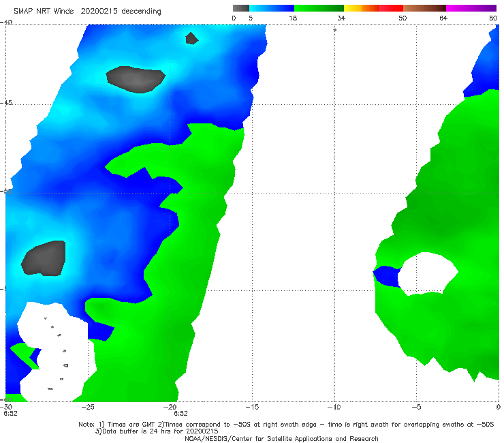Click the longitude axis label "-10"
Image resolution: width=504 pixels, height=443 pixels.
click(334, 407)
